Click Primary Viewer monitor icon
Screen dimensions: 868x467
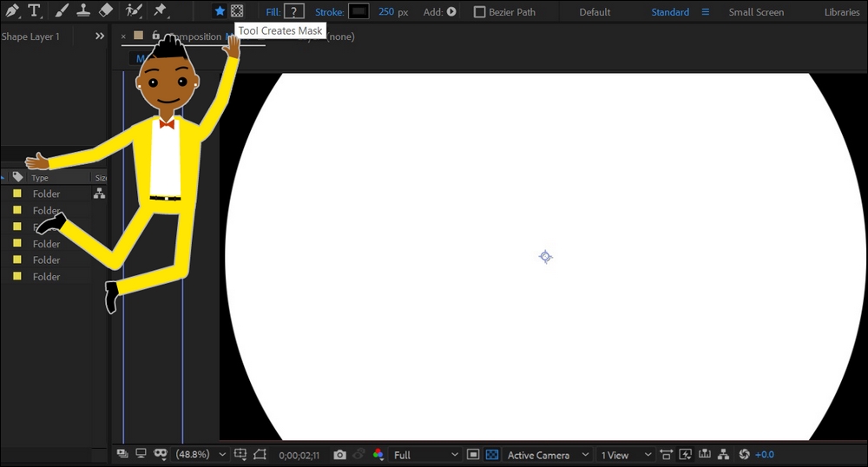[141, 454]
